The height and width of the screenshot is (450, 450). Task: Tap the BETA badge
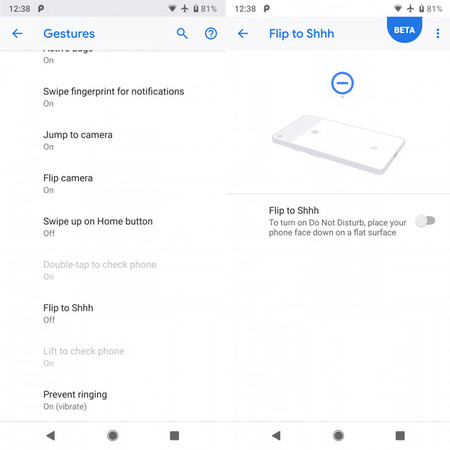point(404,30)
